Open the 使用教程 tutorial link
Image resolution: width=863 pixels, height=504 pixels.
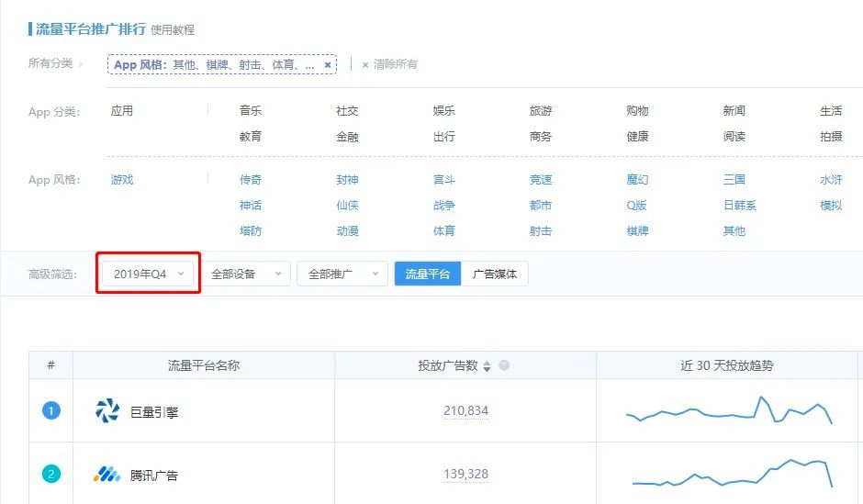[x=173, y=29]
